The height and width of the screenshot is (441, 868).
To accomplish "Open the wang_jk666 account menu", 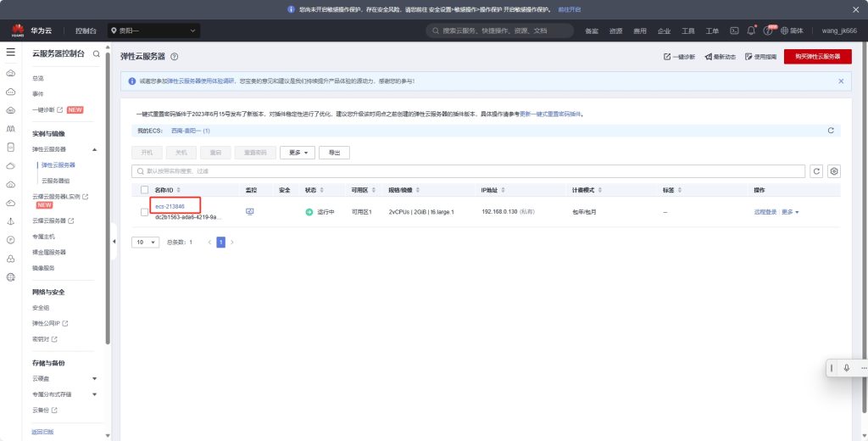I will tap(839, 31).
